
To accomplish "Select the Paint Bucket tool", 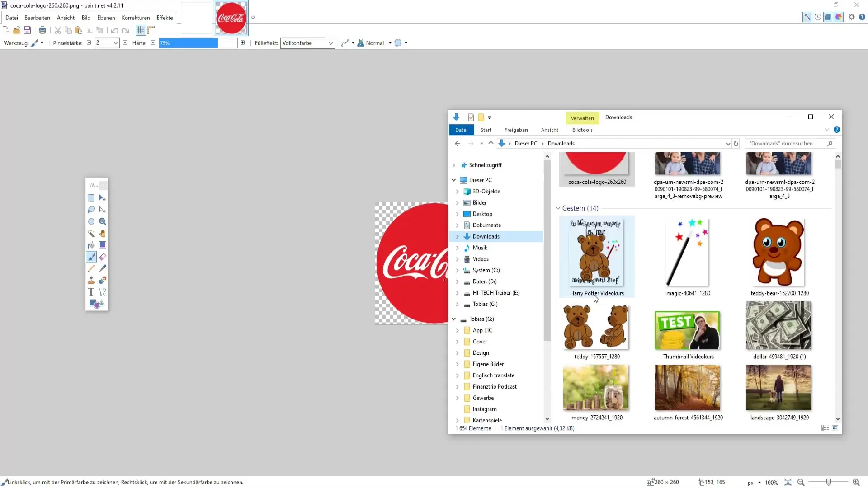I will click(91, 245).
